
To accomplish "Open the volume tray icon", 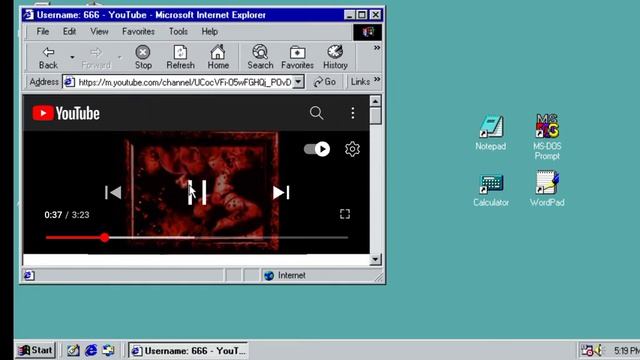I will (599, 350).
